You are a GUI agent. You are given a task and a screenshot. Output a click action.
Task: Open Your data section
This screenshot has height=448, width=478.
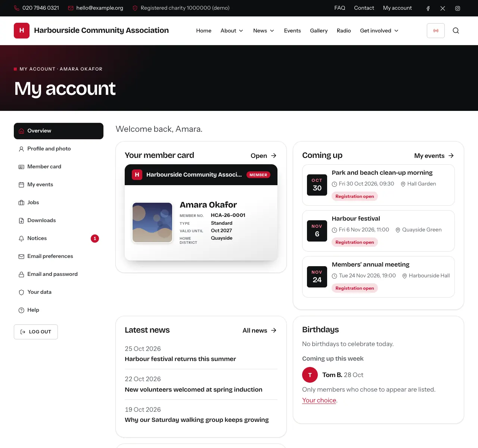point(59,292)
